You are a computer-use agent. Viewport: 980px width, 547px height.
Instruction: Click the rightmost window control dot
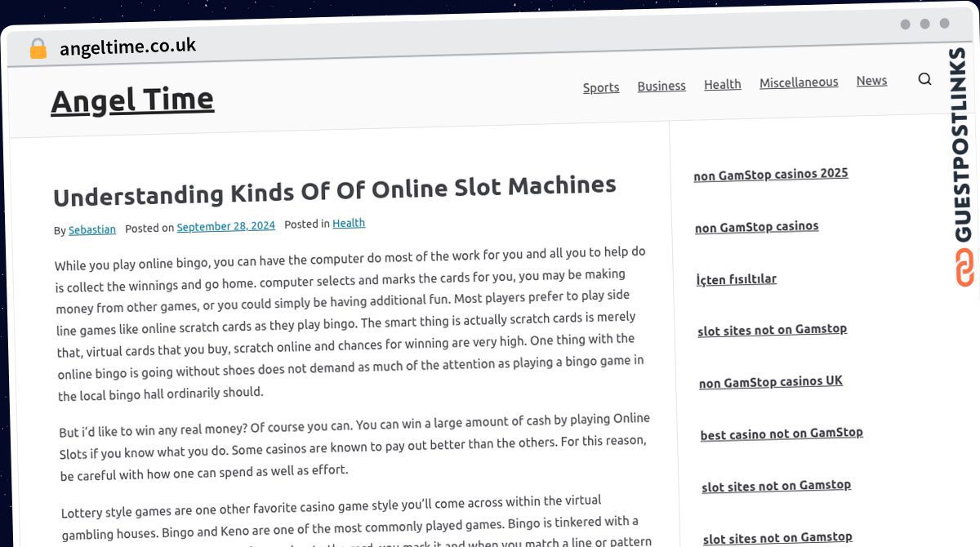click(x=944, y=24)
